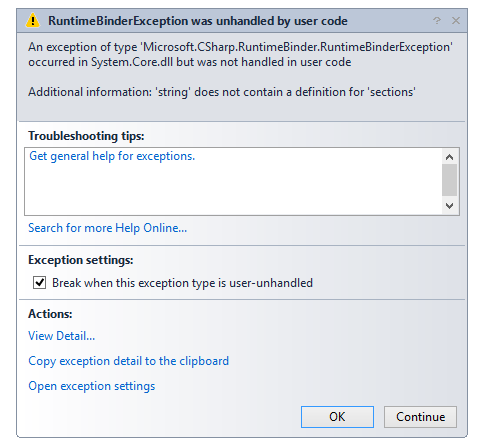483x447 pixels.
Task: Click the Actions heading label
Action: tap(50, 314)
